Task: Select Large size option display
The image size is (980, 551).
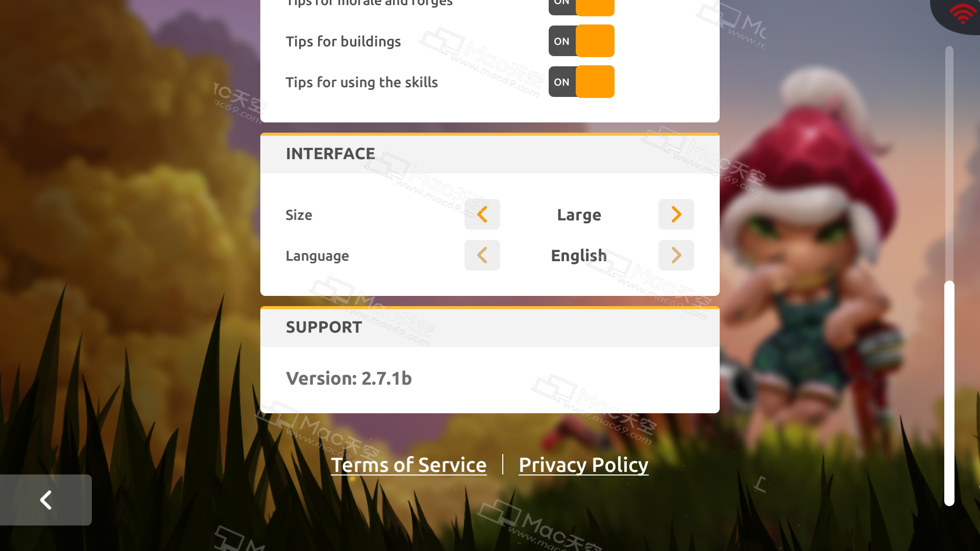Action: coord(579,214)
